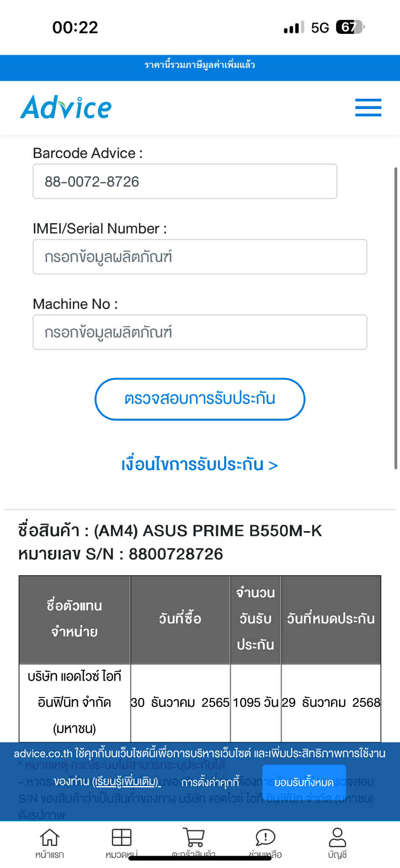
Task: Open the เงื่อนไขการรับประกัน > link
Action: point(200,465)
